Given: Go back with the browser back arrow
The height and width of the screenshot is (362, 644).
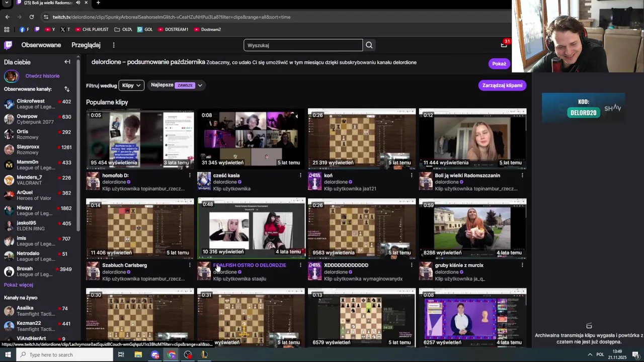Looking at the screenshot, I should coord(7,17).
